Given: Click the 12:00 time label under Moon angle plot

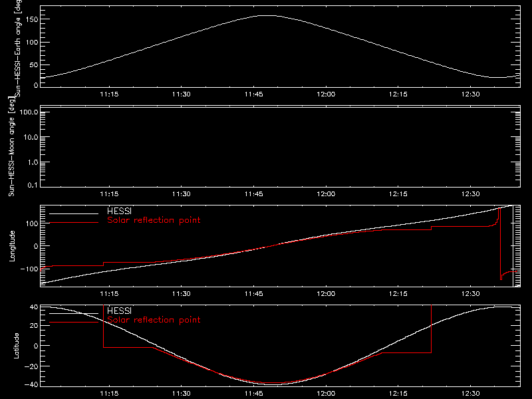Looking at the screenshot, I should [x=326, y=194].
